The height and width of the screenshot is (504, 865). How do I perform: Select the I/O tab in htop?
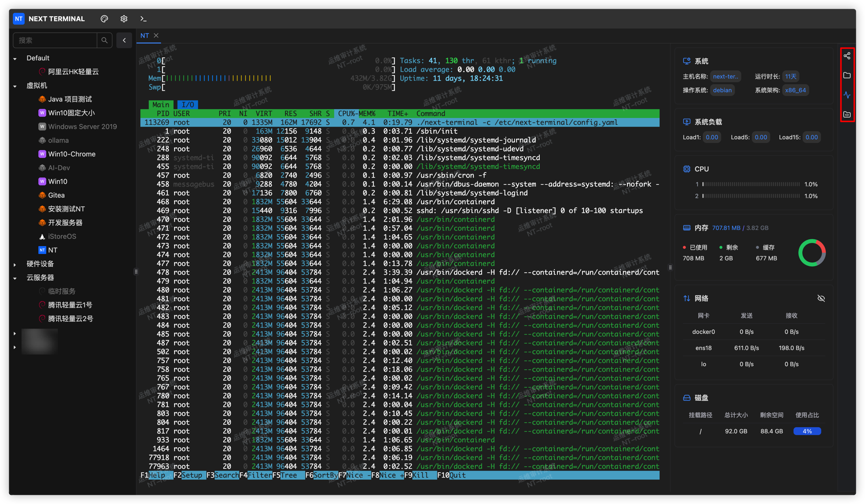188,104
